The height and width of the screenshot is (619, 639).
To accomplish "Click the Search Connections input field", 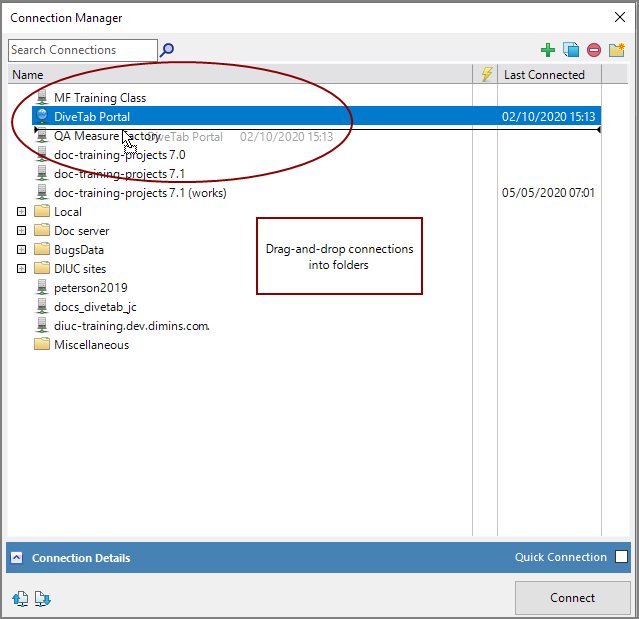I will point(83,50).
